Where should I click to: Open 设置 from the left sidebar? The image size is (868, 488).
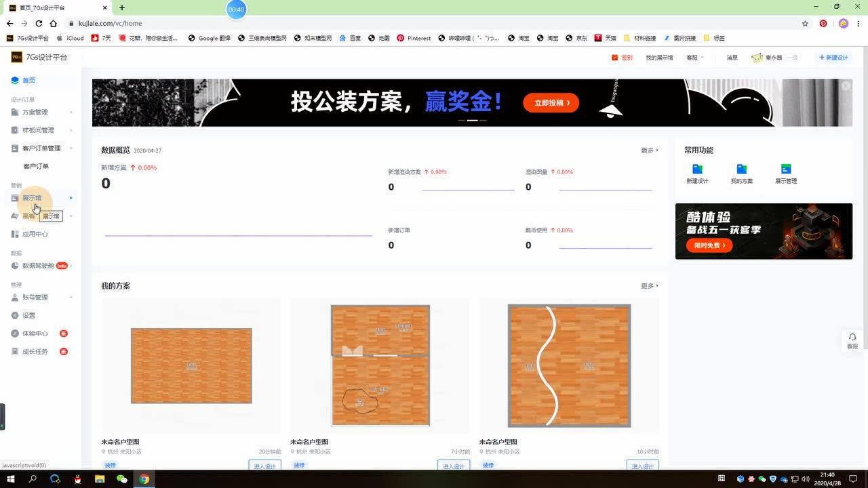coord(29,314)
